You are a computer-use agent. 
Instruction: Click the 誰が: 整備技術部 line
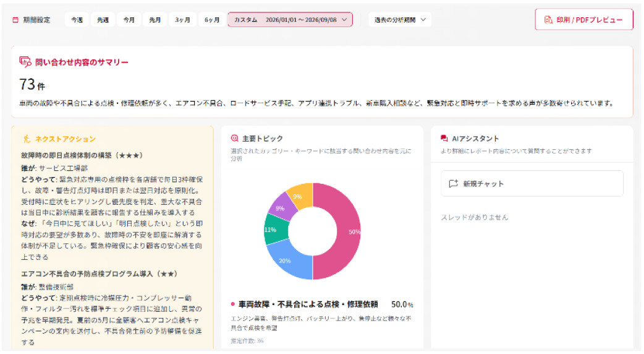47,287
